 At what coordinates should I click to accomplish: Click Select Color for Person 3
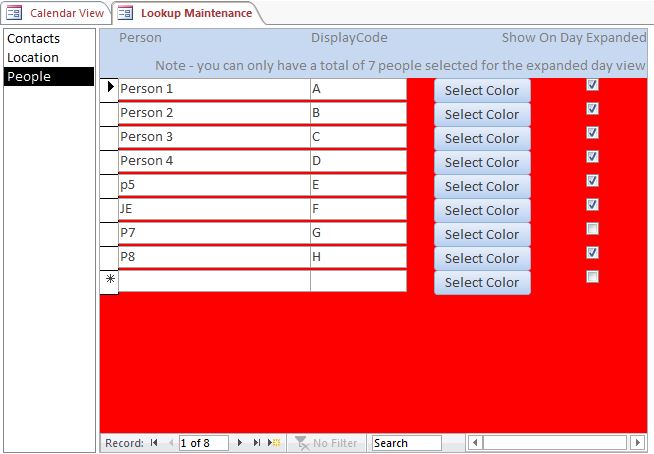pyautogui.click(x=482, y=138)
